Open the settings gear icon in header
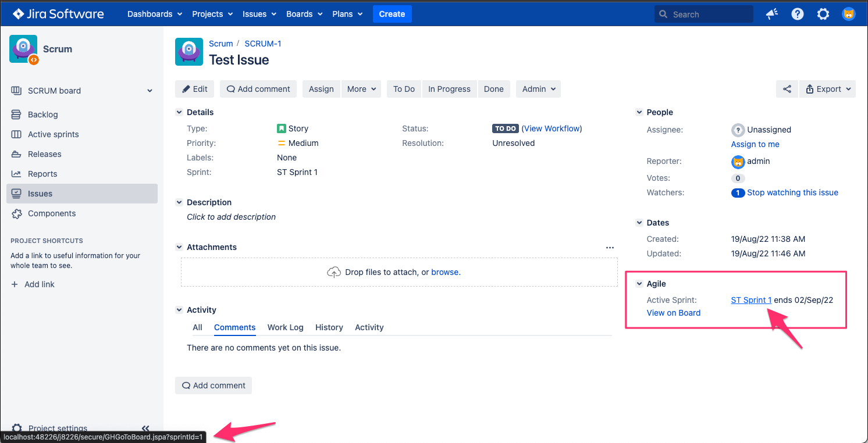 coord(823,14)
